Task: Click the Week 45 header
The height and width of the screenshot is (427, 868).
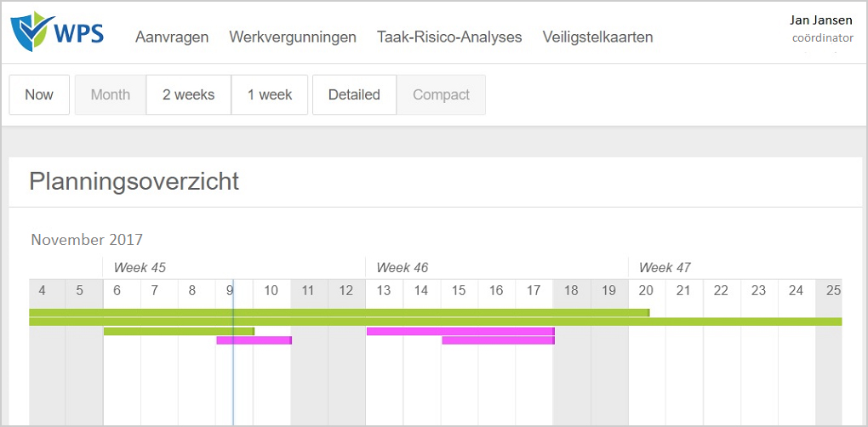Action: click(140, 268)
